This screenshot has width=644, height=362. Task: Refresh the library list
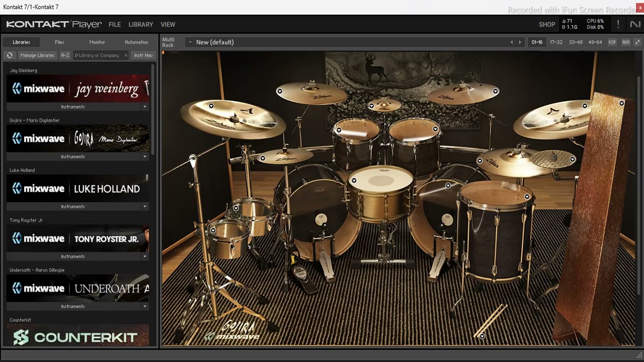[10, 55]
